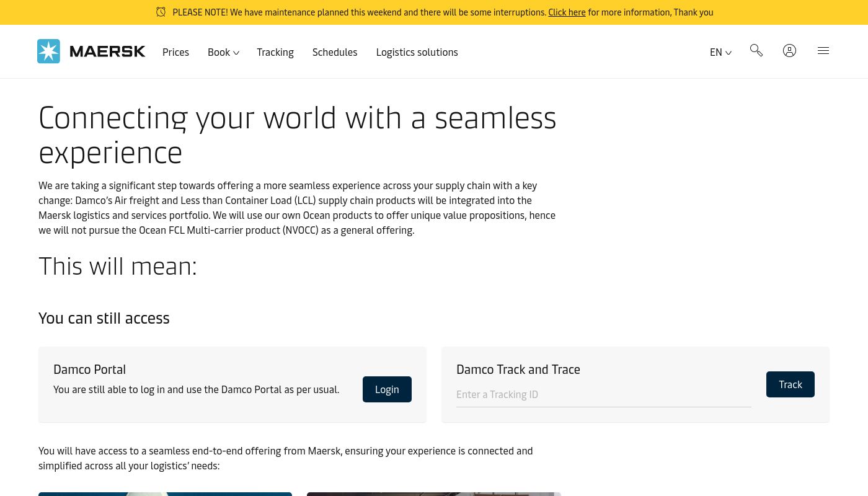Expand the EN language dropdown
868x496 pixels.
tap(720, 52)
